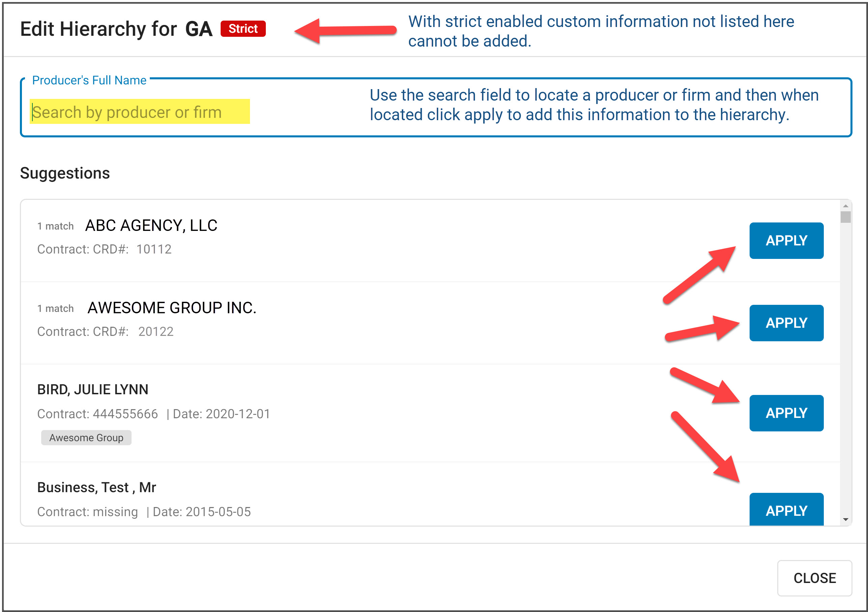Click the Producer's Full Name label
The height and width of the screenshot is (612, 868).
89,80
